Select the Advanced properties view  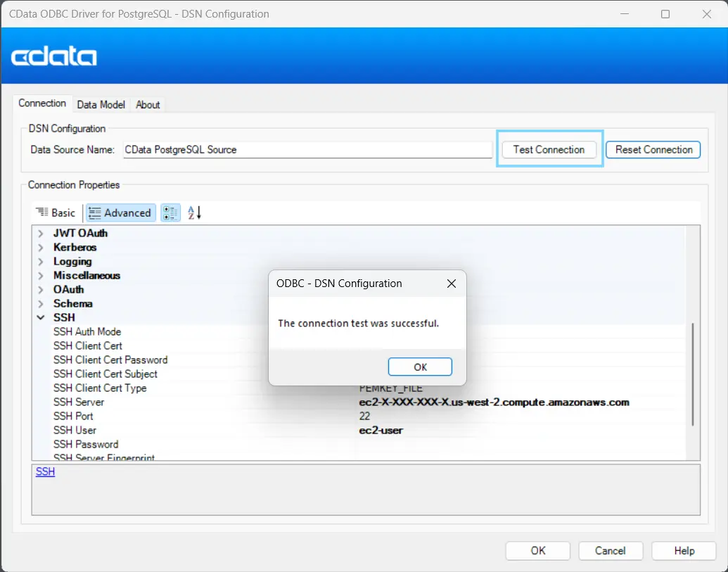click(120, 212)
